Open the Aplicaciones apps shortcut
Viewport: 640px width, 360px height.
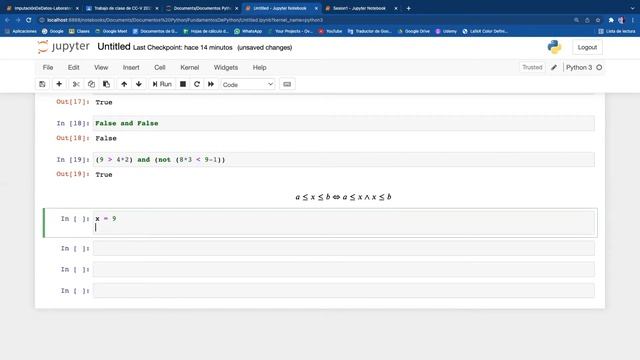point(21,31)
